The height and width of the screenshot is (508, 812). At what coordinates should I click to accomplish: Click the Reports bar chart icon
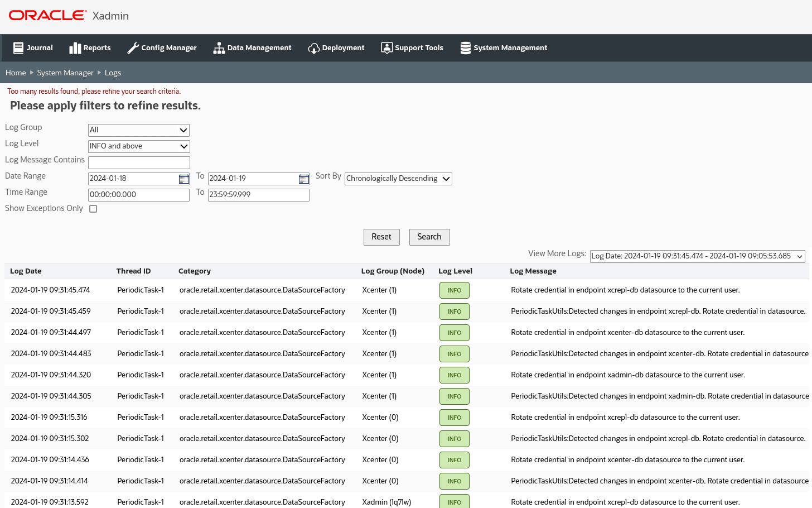pos(75,48)
